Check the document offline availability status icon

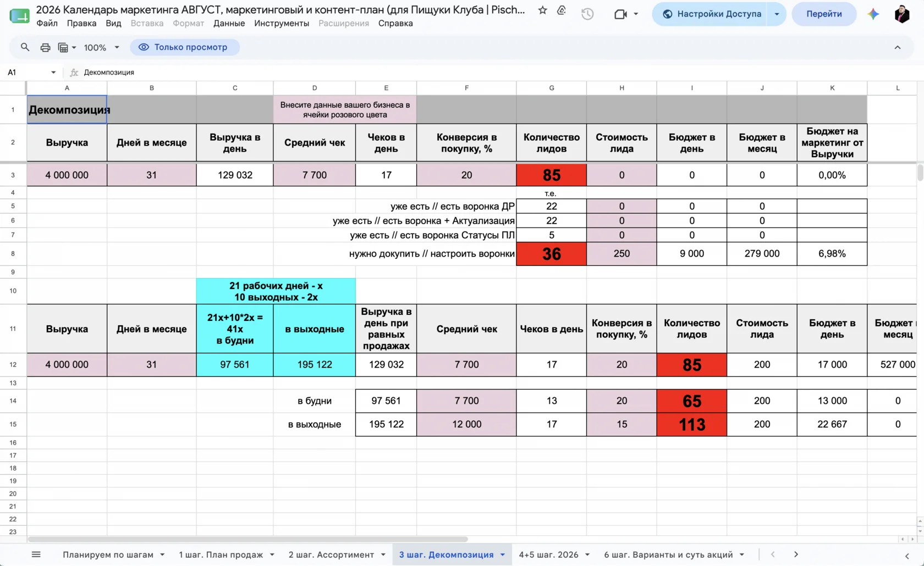pos(562,10)
